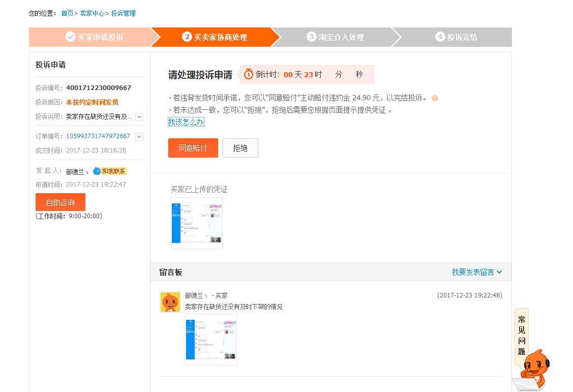Click 投诉管理 in the breadcrumb navigation
The height and width of the screenshot is (392, 573).
124,13
